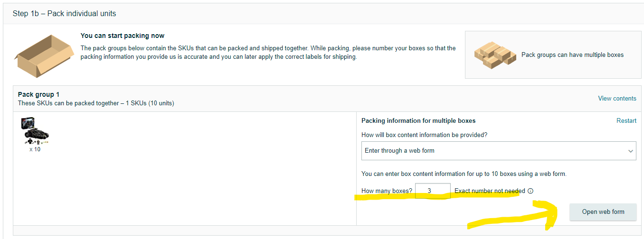Screen dimensions: 644x239
Task: Click the Packing information for multiple boxes heading
Action: click(x=418, y=121)
